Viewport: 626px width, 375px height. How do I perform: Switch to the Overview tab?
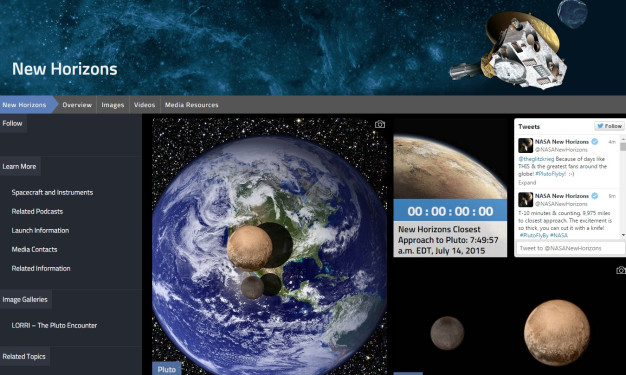[x=77, y=105]
